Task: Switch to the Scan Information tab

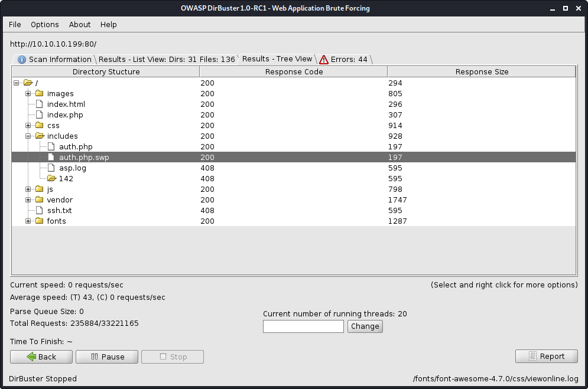Action: tap(54, 59)
